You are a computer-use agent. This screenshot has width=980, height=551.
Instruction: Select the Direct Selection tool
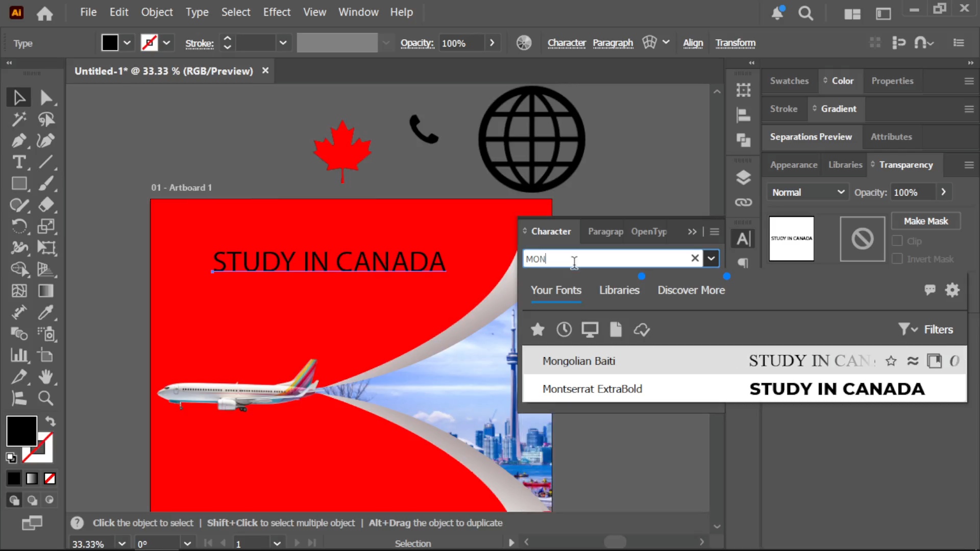[46, 97]
